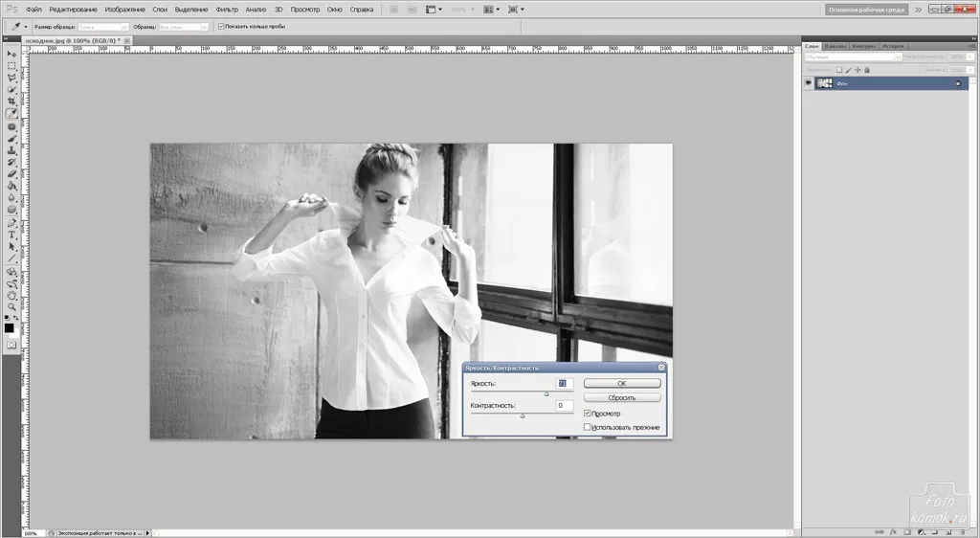Launch Mini Bridge from the application bar
This screenshot has height=538, width=980.
coord(412,10)
